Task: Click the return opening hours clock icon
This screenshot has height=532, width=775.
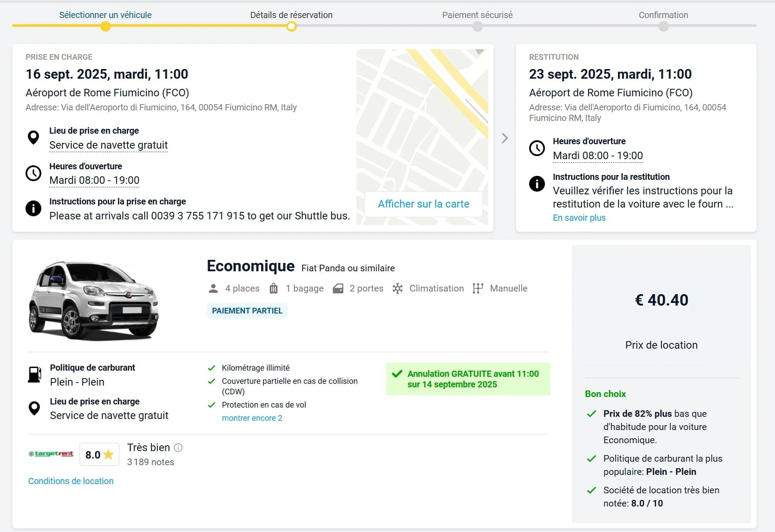Action: coord(537,148)
